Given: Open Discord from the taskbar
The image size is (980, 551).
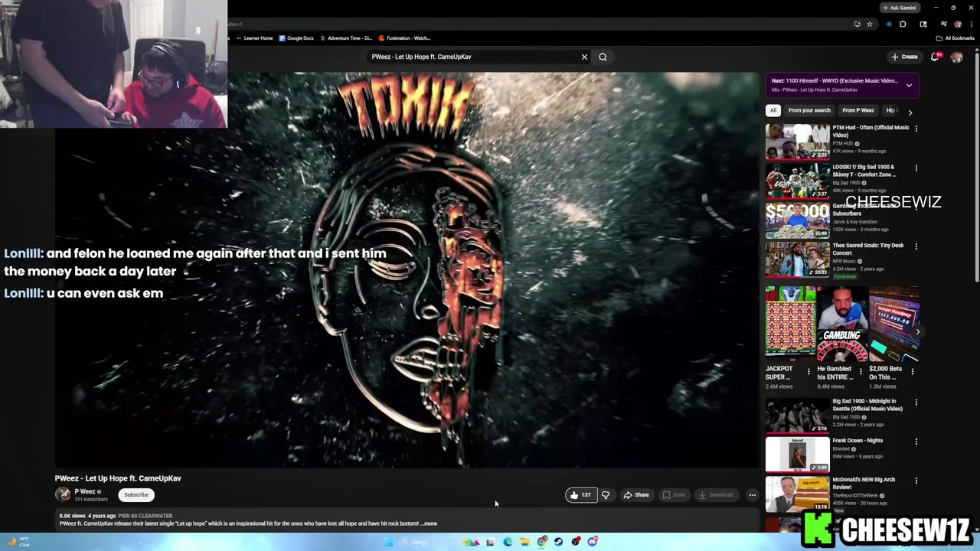Looking at the screenshot, I should point(593,542).
